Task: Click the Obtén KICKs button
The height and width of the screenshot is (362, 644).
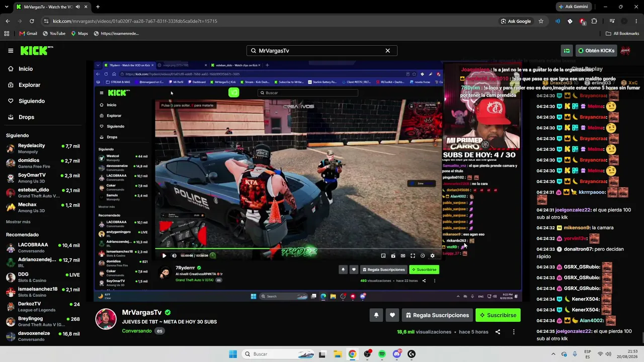Action: [x=596, y=51]
